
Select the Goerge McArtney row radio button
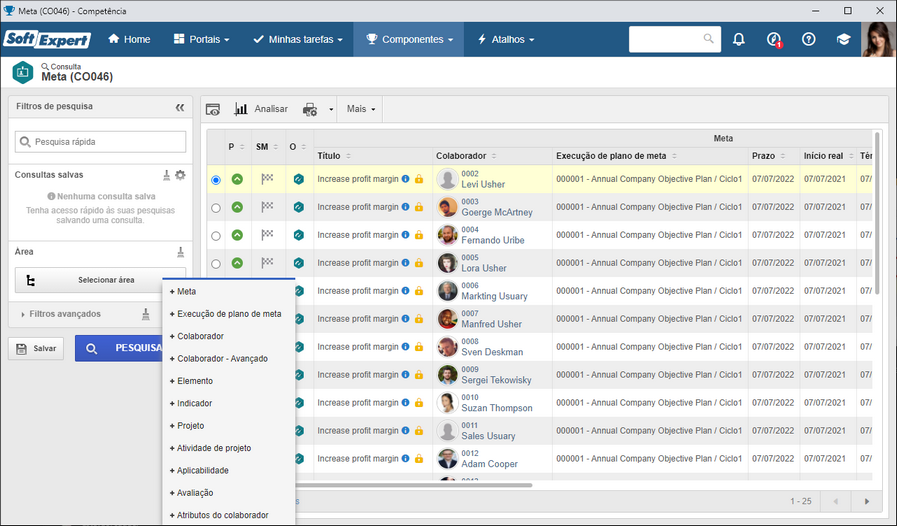(x=216, y=208)
